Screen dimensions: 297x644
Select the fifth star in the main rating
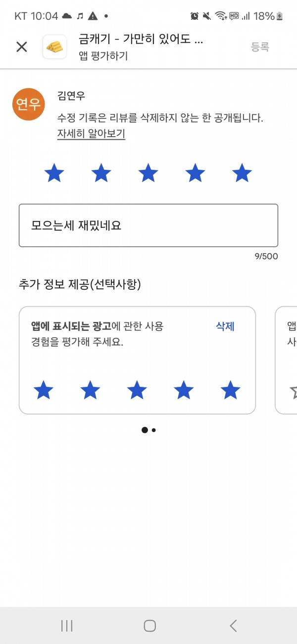242,173
